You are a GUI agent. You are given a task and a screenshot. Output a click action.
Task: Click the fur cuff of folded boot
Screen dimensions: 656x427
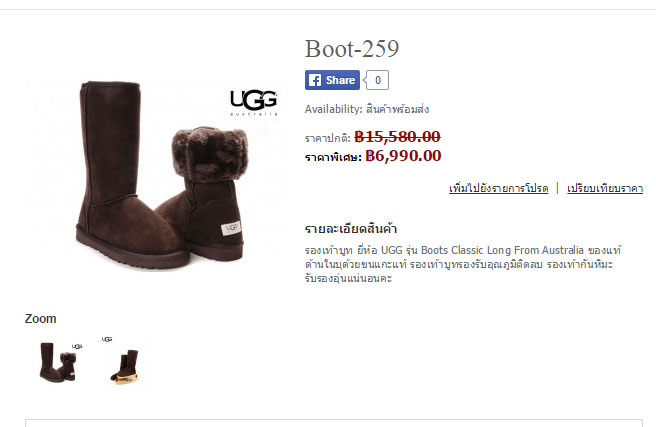(209, 155)
